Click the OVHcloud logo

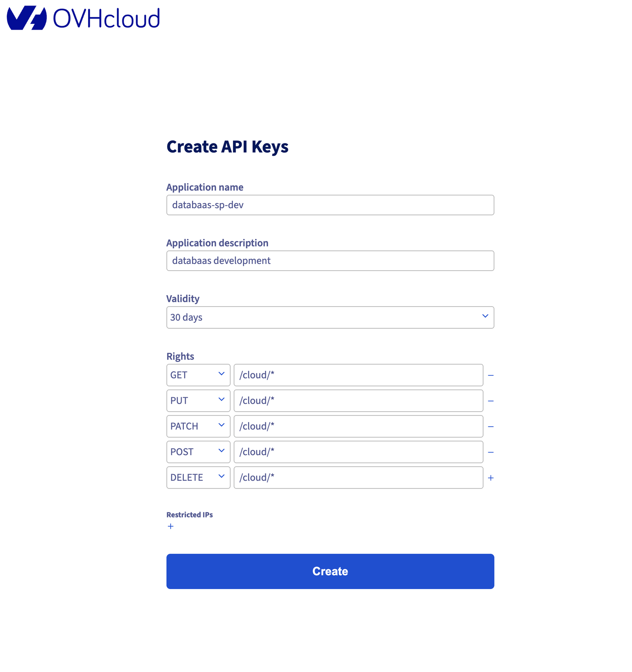coord(83,18)
